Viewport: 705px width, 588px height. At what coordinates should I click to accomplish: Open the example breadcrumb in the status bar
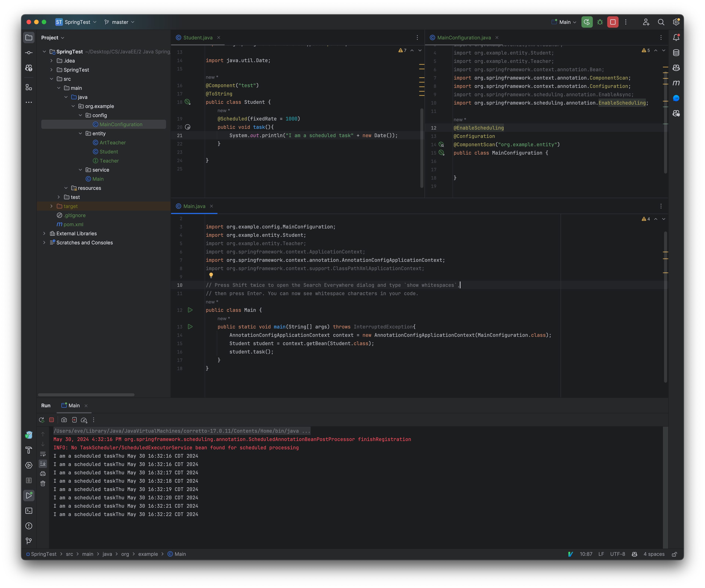pos(148,554)
